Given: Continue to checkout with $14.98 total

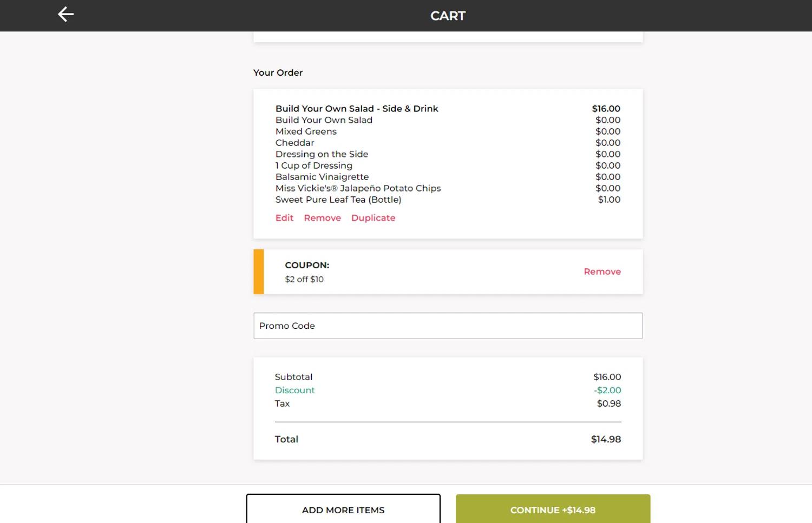Looking at the screenshot, I should 553,509.
